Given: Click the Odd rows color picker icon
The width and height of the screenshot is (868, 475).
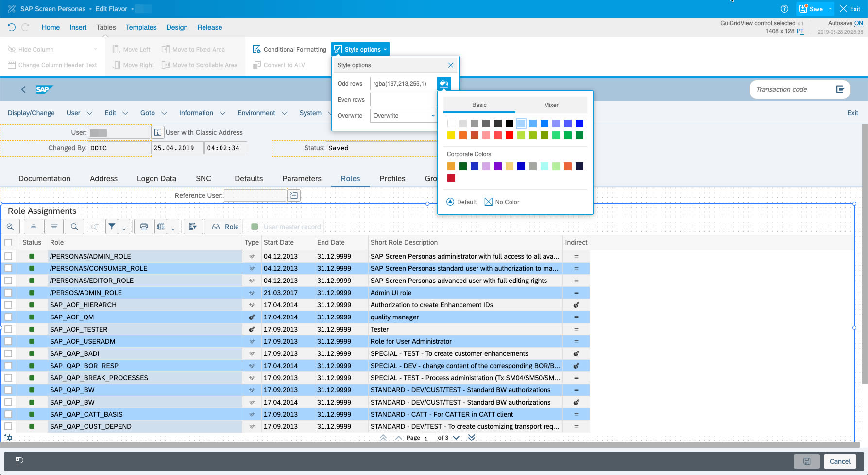Looking at the screenshot, I should tap(443, 84).
